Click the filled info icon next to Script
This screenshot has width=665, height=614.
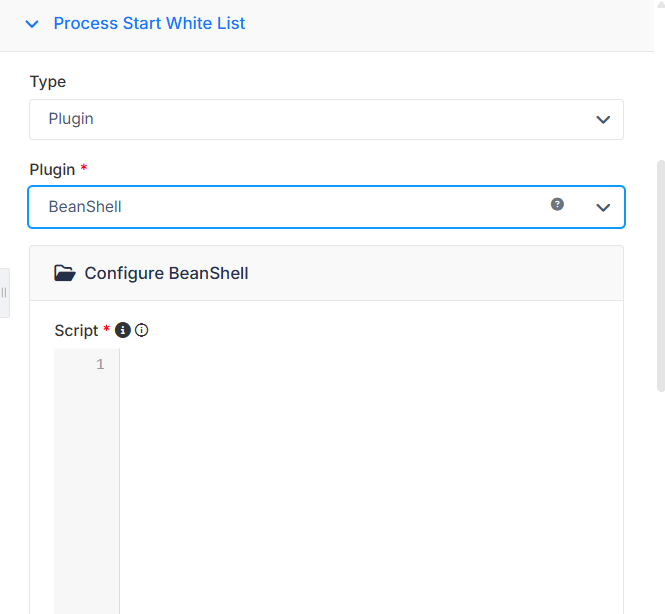[123, 330]
